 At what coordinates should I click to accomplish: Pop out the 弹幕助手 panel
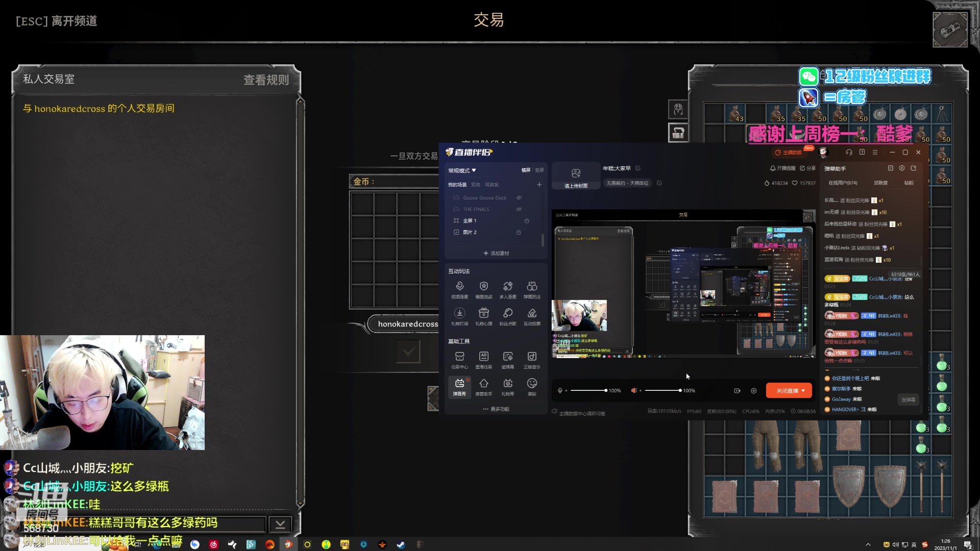913,168
